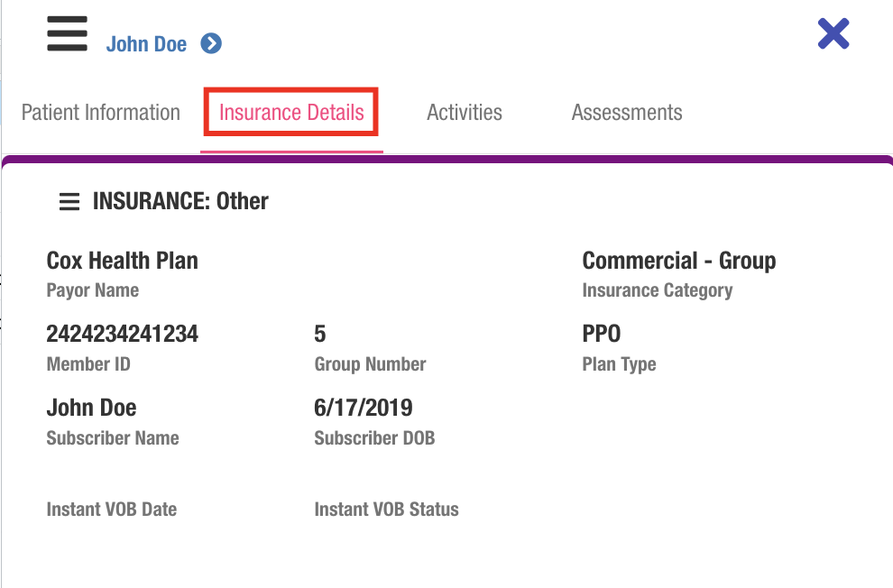Open John Doe patient name link
The width and height of the screenshot is (893, 588).
point(146,44)
